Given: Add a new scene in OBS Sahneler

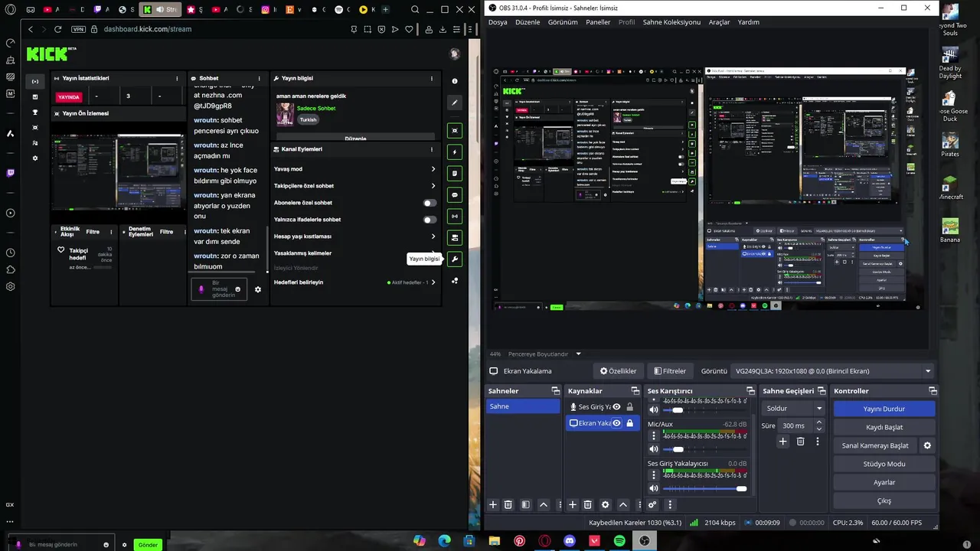Looking at the screenshot, I should tap(493, 505).
